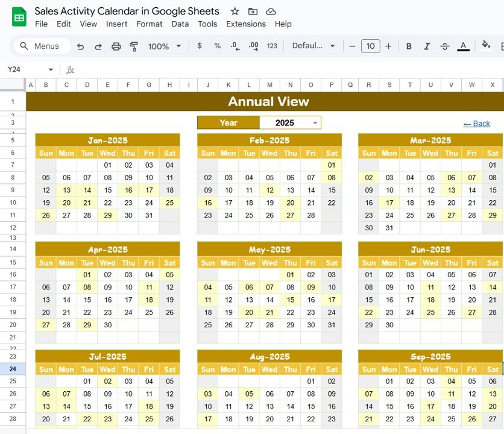The image size is (504, 434).
Task: Click the Sep-2025 month header
Action: point(430,356)
